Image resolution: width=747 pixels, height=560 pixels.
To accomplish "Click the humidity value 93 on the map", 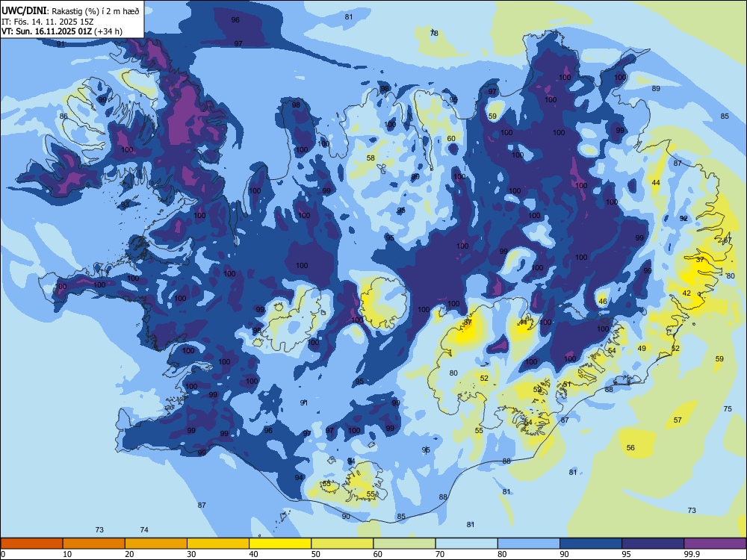I will coord(125,205).
